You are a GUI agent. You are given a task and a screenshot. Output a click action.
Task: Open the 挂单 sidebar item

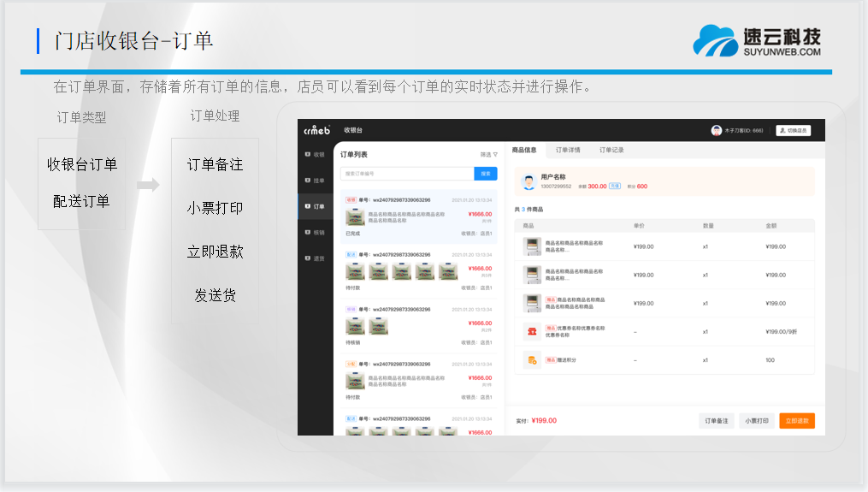click(315, 181)
